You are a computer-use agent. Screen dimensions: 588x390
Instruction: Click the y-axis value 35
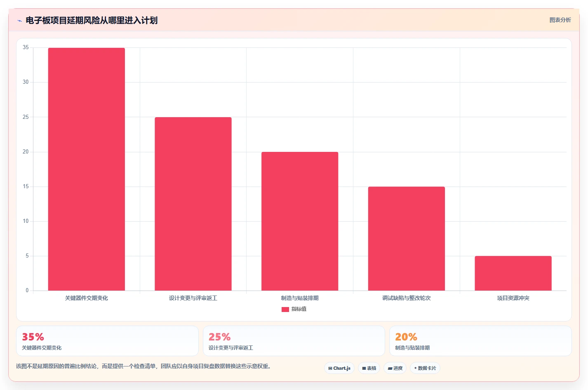click(26, 47)
